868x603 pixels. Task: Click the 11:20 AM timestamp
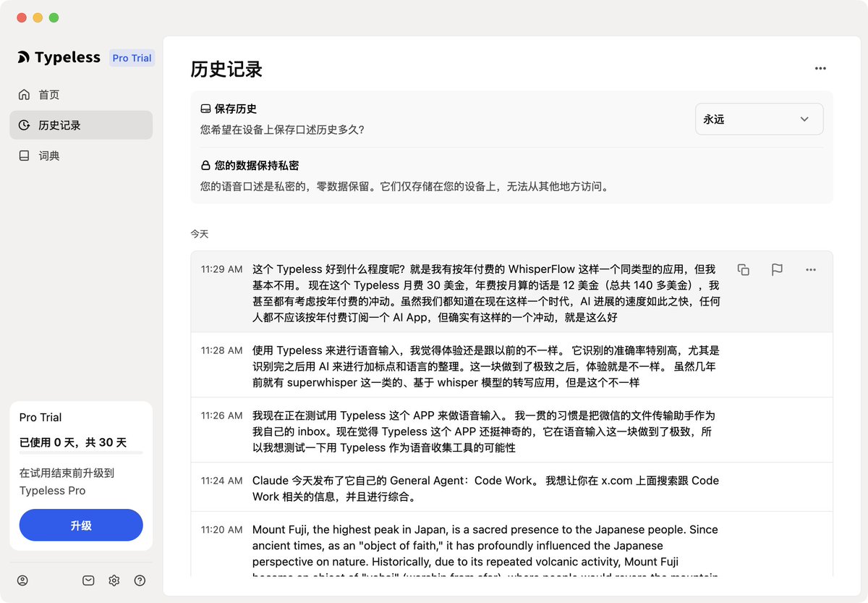click(x=221, y=530)
